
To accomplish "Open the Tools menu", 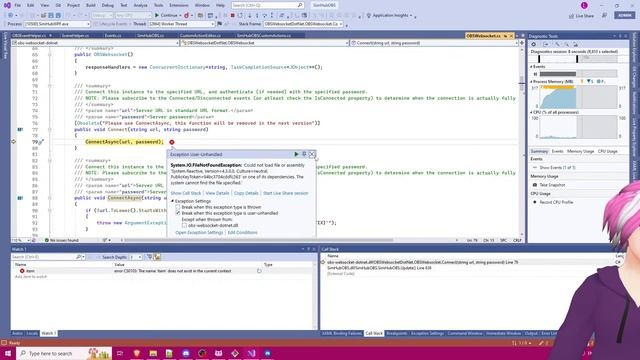I will 158,5.
